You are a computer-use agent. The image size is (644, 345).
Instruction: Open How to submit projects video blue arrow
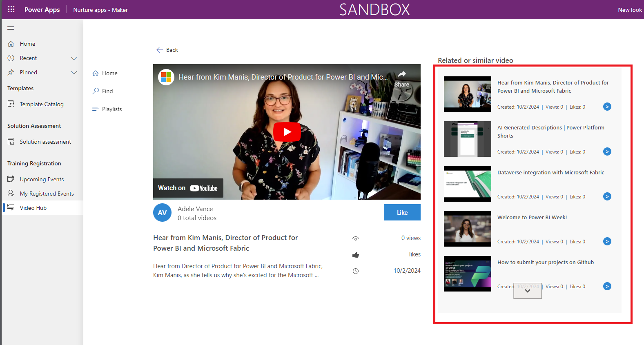[607, 286]
